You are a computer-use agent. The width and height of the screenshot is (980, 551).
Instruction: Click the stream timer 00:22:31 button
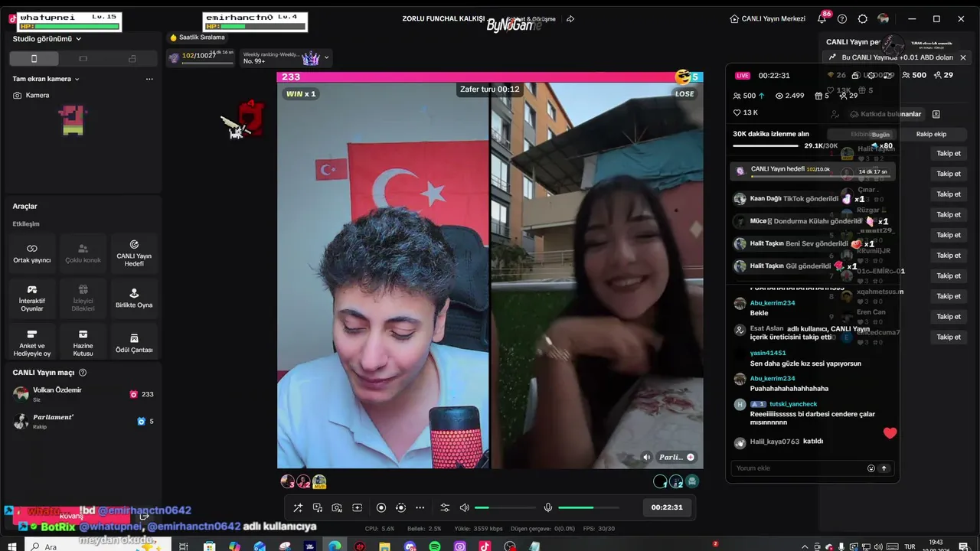point(667,507)
